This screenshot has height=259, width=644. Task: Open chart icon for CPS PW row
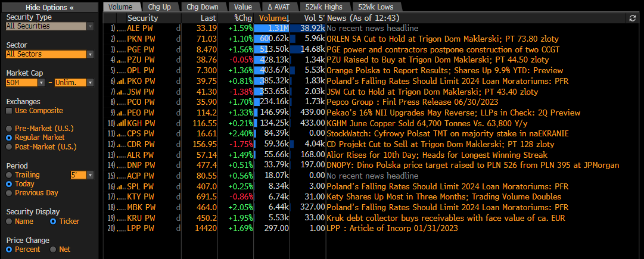121,134
